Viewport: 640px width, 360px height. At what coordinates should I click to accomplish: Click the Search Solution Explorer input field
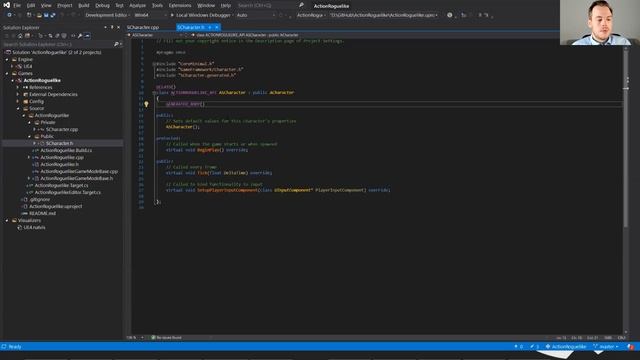tap(58, 44)
